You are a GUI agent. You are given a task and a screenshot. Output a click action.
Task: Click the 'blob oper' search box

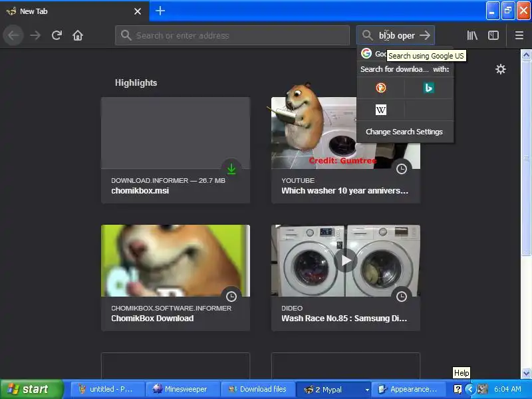[x=397, y=35]
